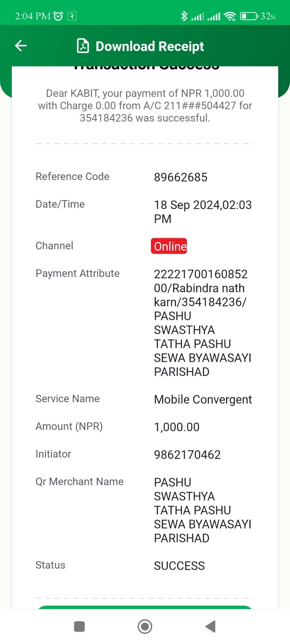Tap the back arrow icon
290x644 pixels.
(21, 46)
